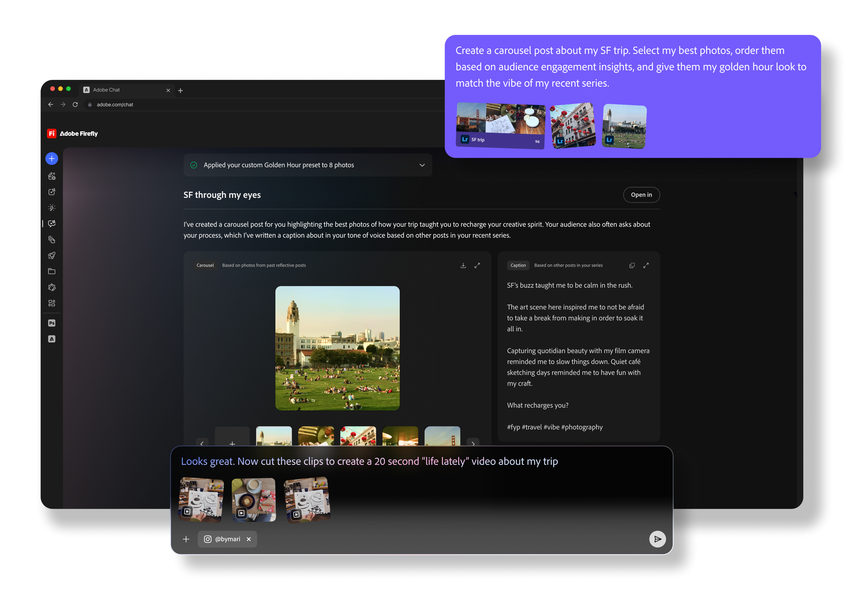The image size is (868, 589).
Task: Click the next arrow on carousel thumbnails
Action: [x=473, y=443]
